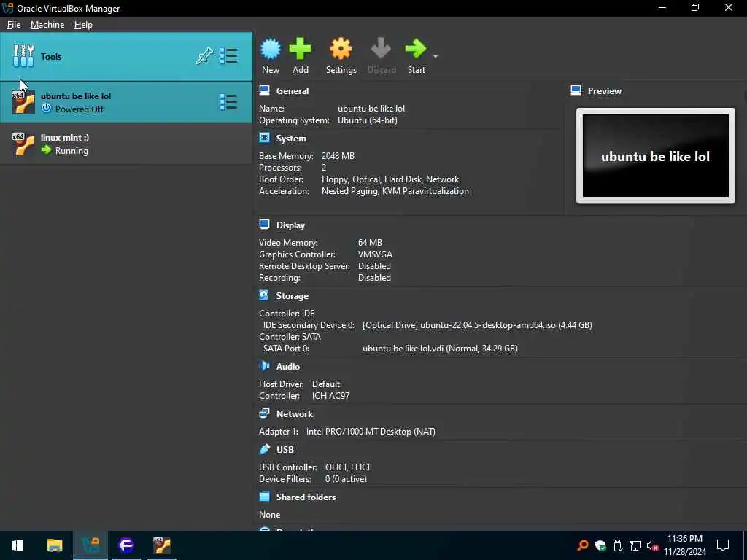
Task: Click the ubuntu-22.04.5-desktop-amd64.iso optical drive entry
Action: click(477, 325)
